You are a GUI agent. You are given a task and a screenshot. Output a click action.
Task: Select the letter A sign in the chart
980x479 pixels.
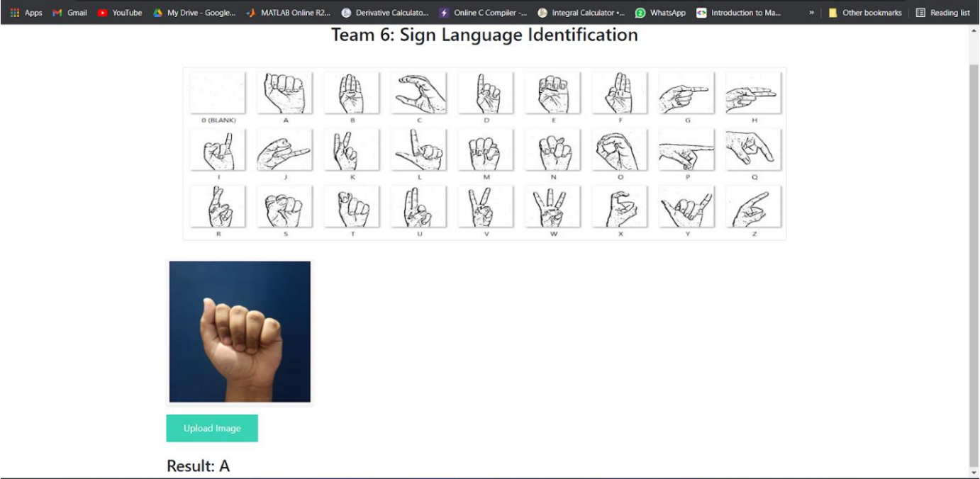point(286,93)
